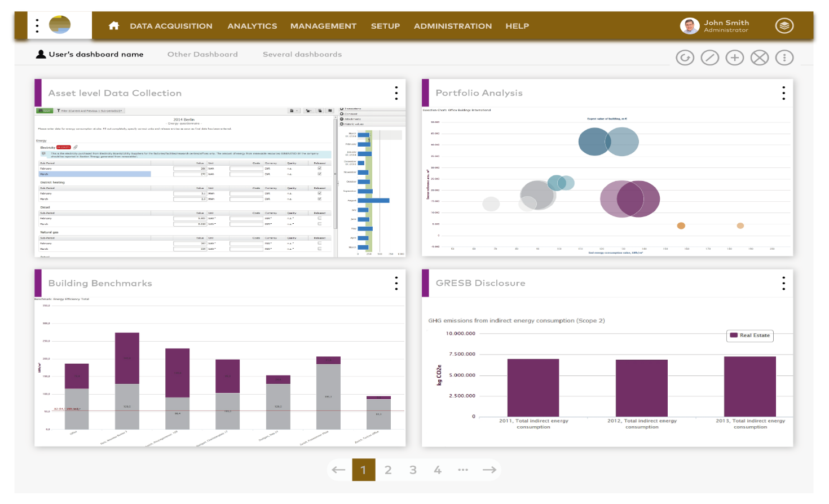This screenshot has width=829, height=504.
Task: Open GRESB Disclosure widget options menu
Action: click(x=784, y=283)
